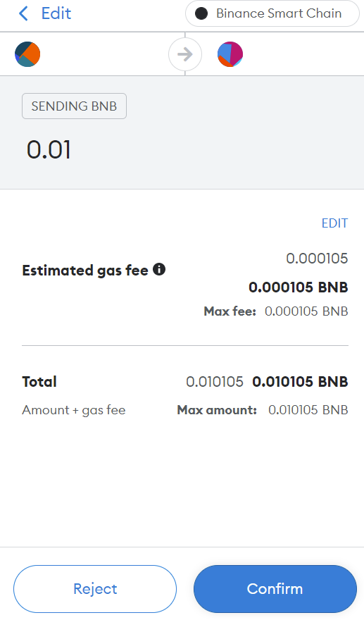Click the bold total 0.010105 BNB
The height and width of the screenshot is (620, 364).
301,382
